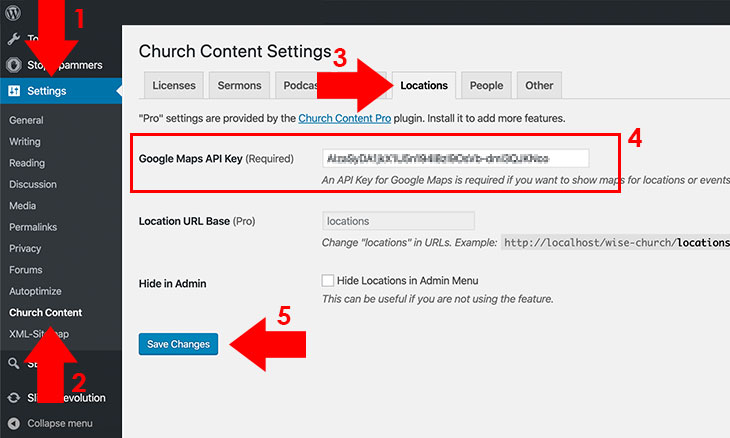Open Privacy settings page
This screenshot has height=438, width=730.
point(25,249)
